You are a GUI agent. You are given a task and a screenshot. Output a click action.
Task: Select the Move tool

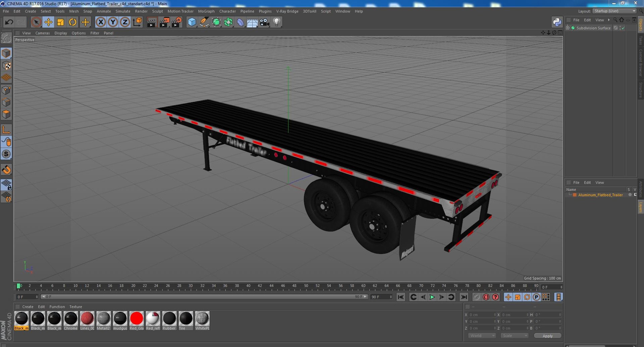48,22
